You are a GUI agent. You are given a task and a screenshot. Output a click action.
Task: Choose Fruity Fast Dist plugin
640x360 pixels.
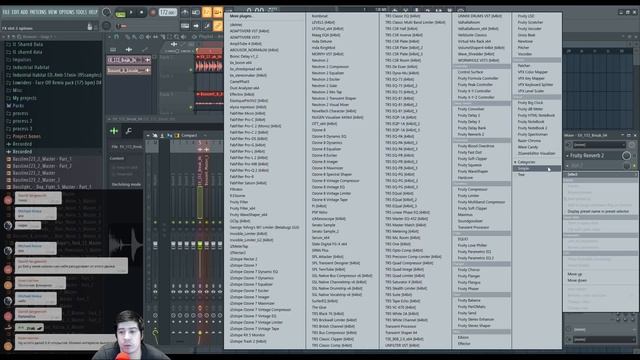(469, 152)
